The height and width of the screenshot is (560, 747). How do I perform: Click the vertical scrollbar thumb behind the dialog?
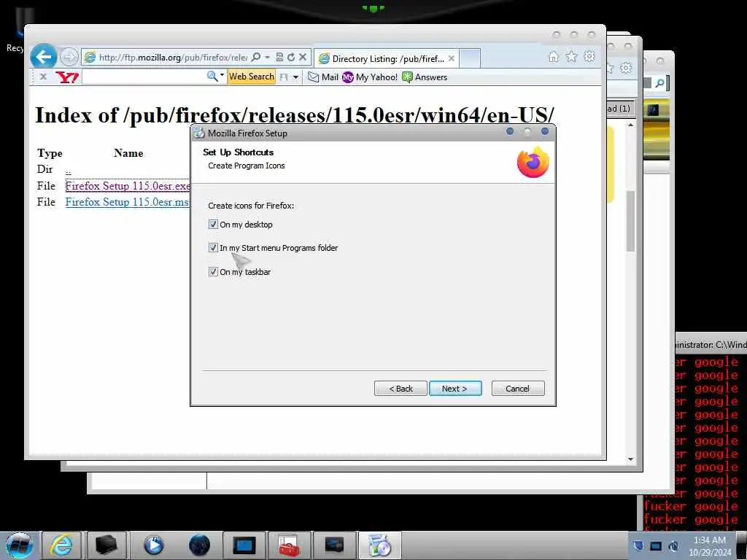pyautogui.click(x=631, y=221)
